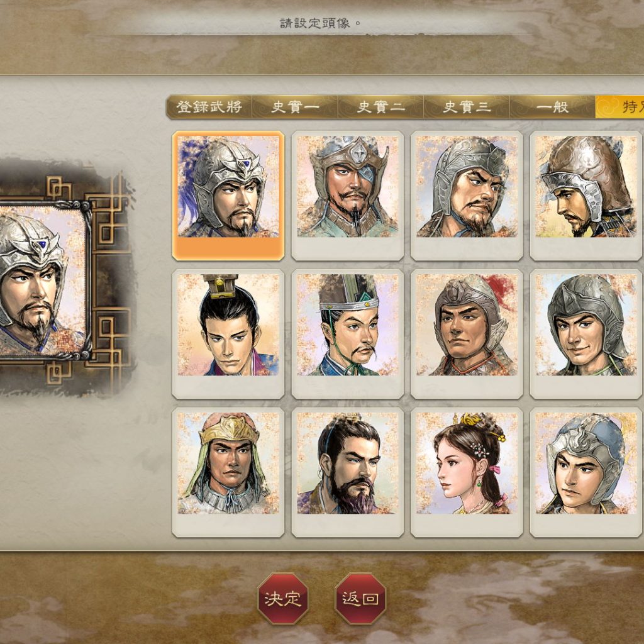Viewport: 644px width, 644px height.
Task: Click the red 決定 confirm button
Action: [x=283, y=599]
